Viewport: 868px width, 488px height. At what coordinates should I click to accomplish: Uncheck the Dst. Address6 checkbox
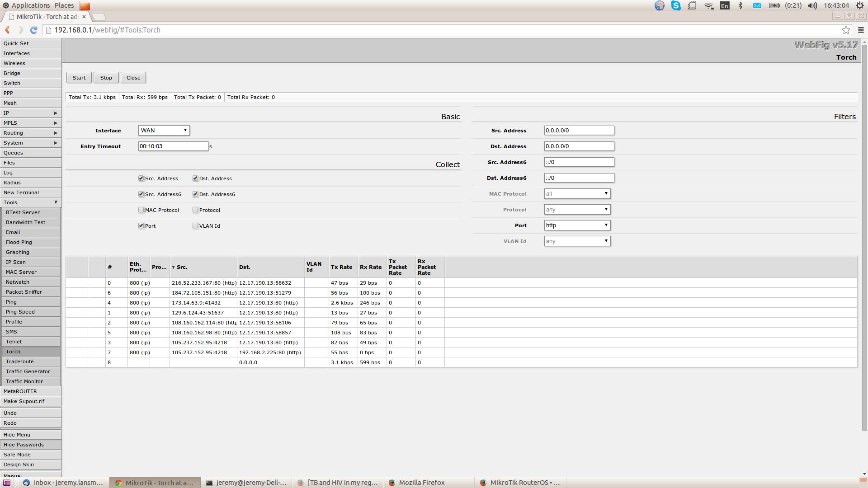click(x=195, y=194)
